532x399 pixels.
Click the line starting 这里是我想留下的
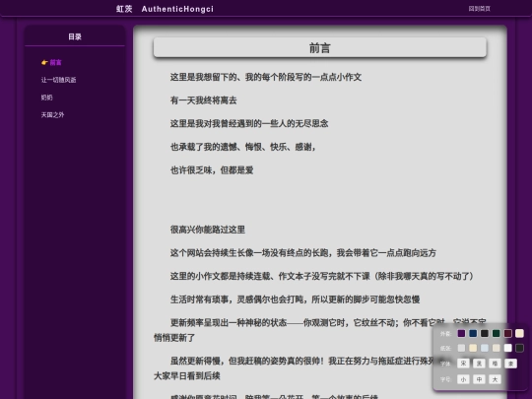[266, 77]
